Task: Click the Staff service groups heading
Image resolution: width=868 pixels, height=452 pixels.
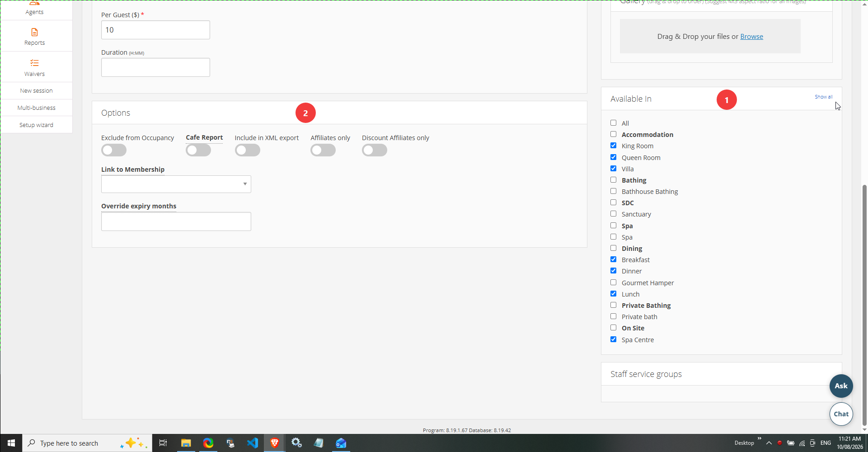Action: tap(646, 374)
